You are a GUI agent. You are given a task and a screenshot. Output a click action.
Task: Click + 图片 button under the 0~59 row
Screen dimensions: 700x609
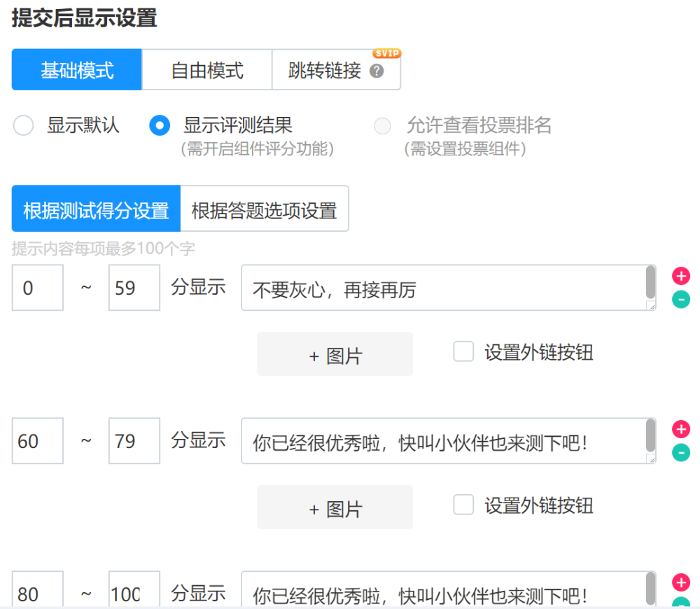point(335,353)
